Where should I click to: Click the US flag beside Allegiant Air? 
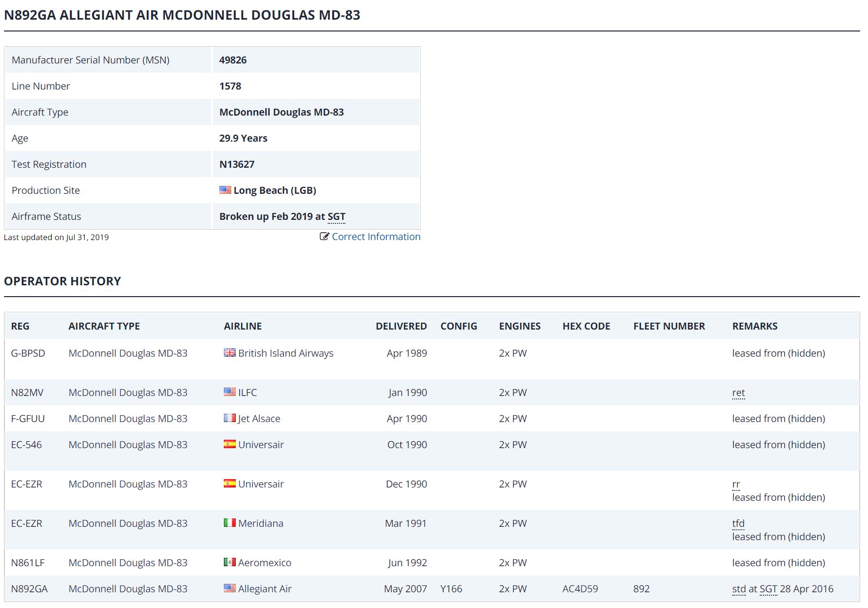(230, 588)
